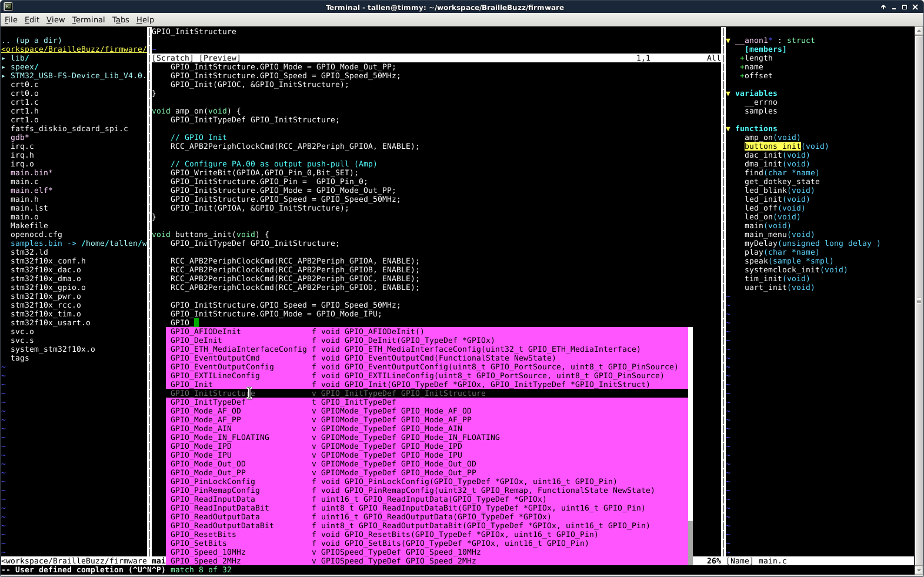Select the +offset struct member
Viewport: 924px width, 577px height.
[756, 76]
